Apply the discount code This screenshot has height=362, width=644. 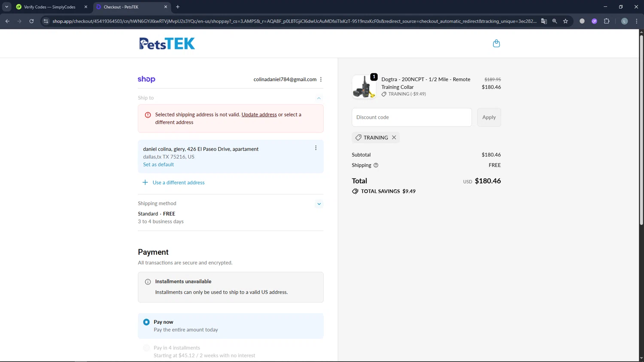(x=489, y=117)
